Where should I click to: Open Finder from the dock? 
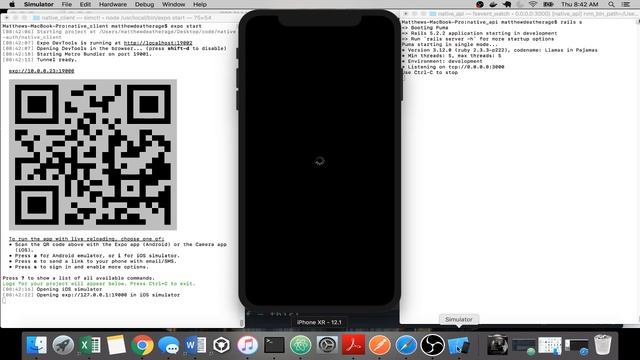[37, 345]
